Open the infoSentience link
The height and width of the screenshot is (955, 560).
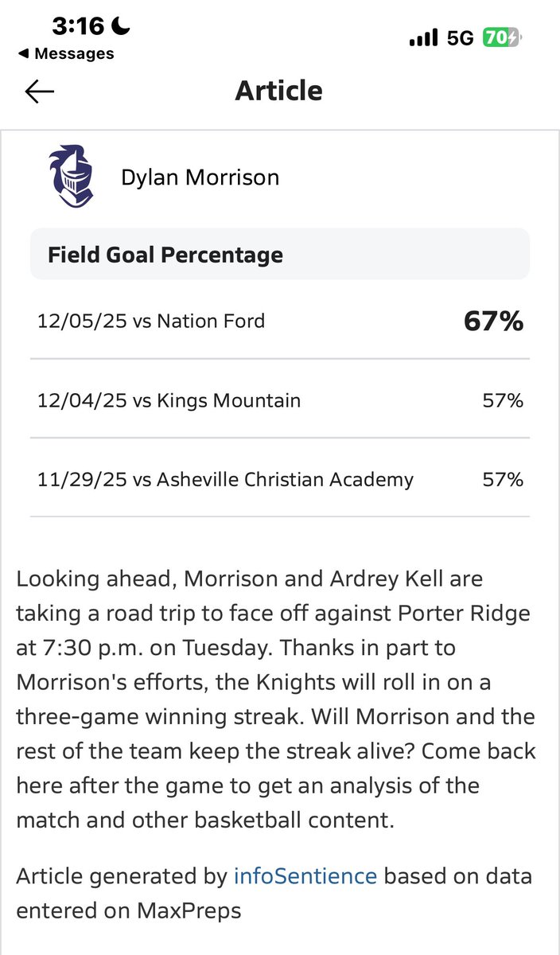coord(305,876)
